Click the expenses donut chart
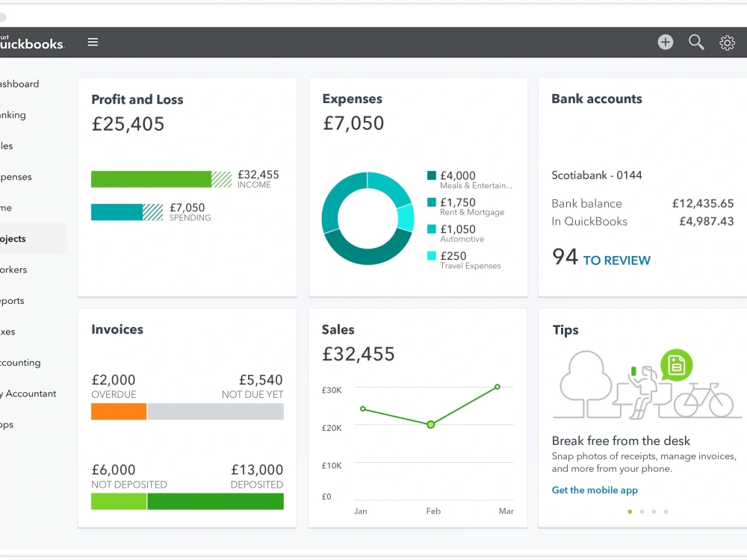Screen dimensions: 747x560 (x=368, y=219)
